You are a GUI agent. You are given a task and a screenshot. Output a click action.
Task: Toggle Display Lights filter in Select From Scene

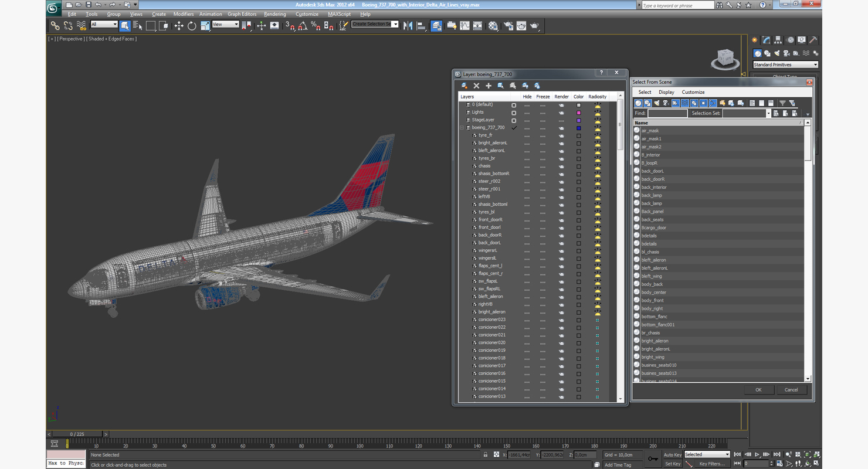tap(657, 103)
